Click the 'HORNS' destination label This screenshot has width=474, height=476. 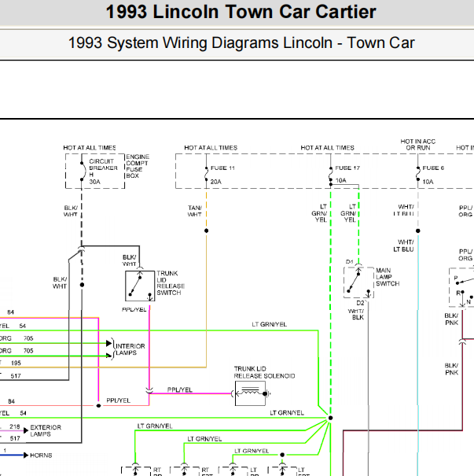point(41,455)
